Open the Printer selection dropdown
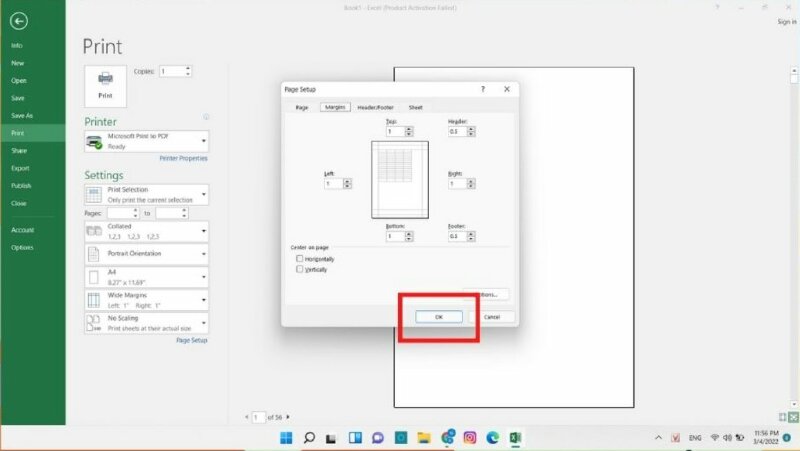800x451 pixels. (x=146, y=141)
